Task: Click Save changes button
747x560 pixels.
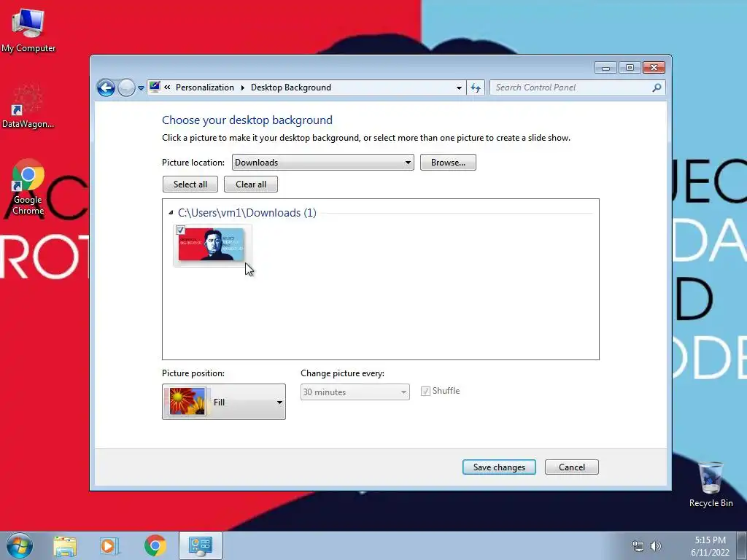Action: 499,467
